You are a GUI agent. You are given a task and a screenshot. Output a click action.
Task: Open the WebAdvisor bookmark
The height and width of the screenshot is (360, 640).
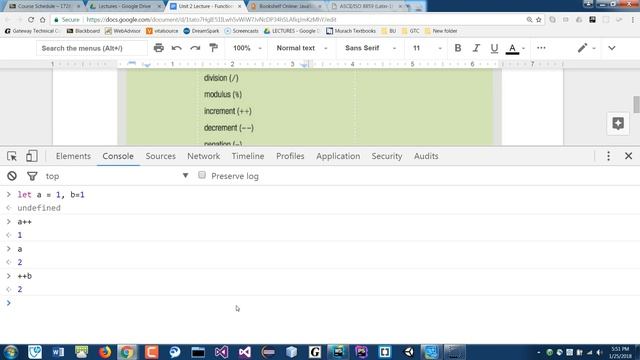point(123,31)
